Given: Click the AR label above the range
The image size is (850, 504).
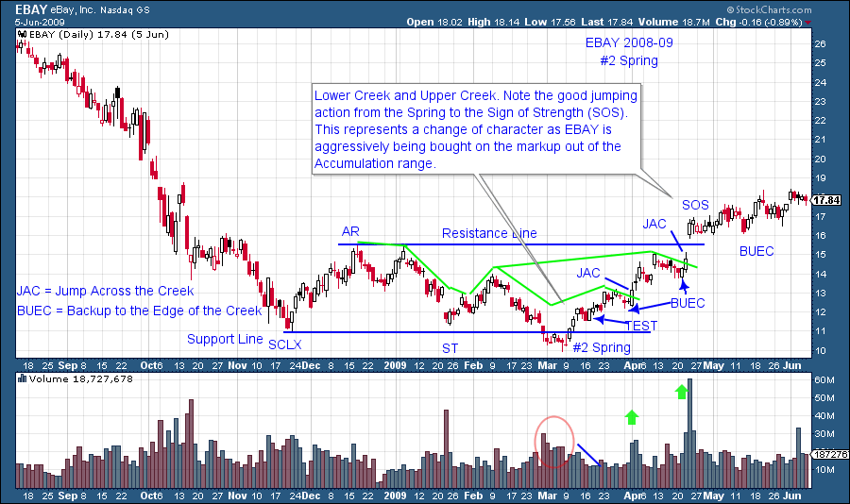Looking at the screenshot, I should tap(350, 231).
